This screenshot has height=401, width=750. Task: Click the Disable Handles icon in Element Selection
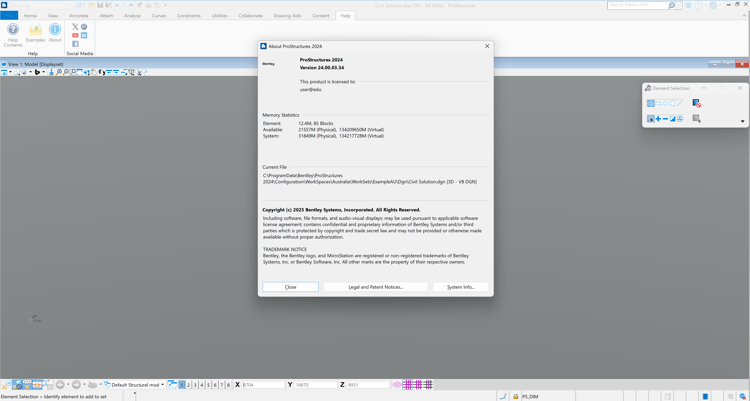pos(696,103)
